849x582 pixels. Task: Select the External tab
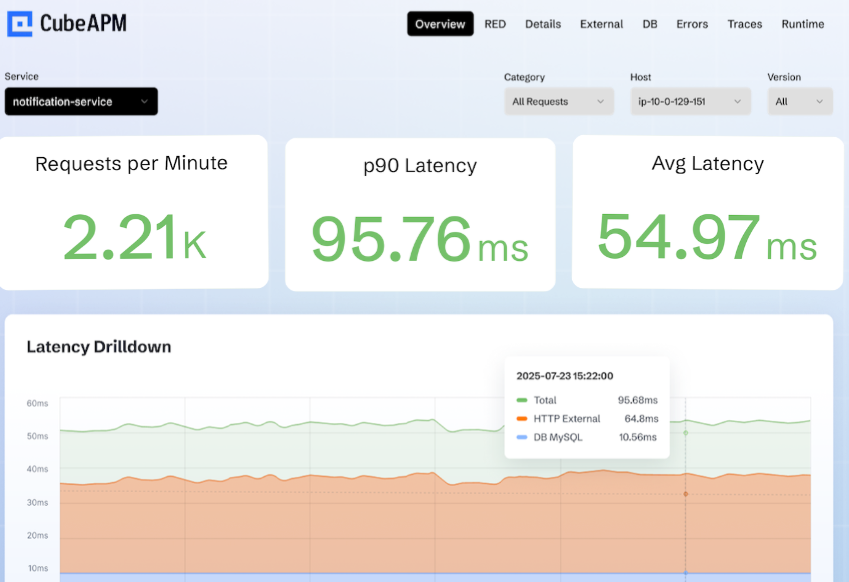pos(601,24)
